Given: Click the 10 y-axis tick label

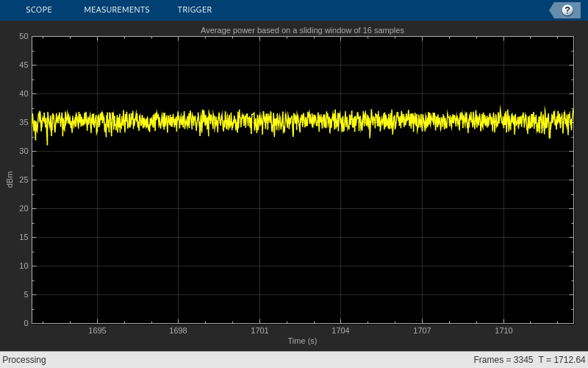Looking at the screenshot, I should [x=24, y=266].
